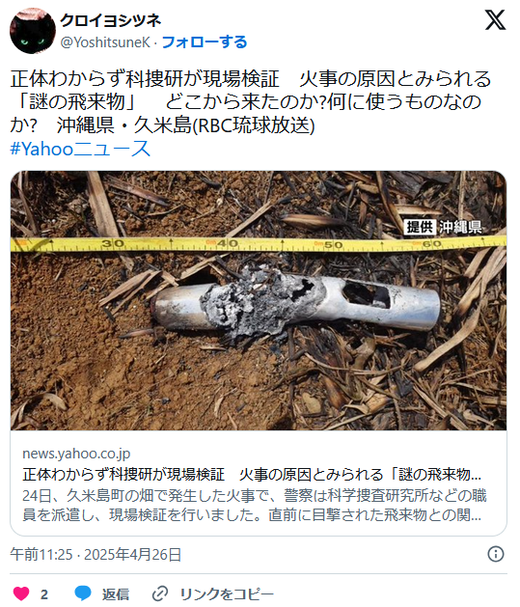This screenshot has width=520, height=607.
Task: Open the クロイヨシツネ display name
Action: pos(110,20)
